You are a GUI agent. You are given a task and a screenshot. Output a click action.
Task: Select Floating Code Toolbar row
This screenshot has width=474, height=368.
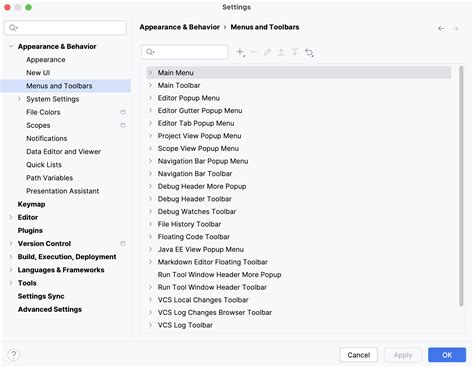[x=298, y=237]
